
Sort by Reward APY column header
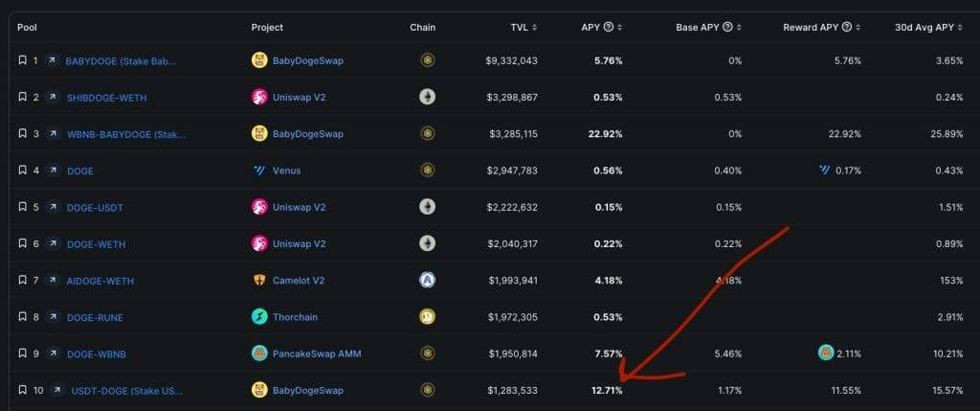[x=822, y=28]
